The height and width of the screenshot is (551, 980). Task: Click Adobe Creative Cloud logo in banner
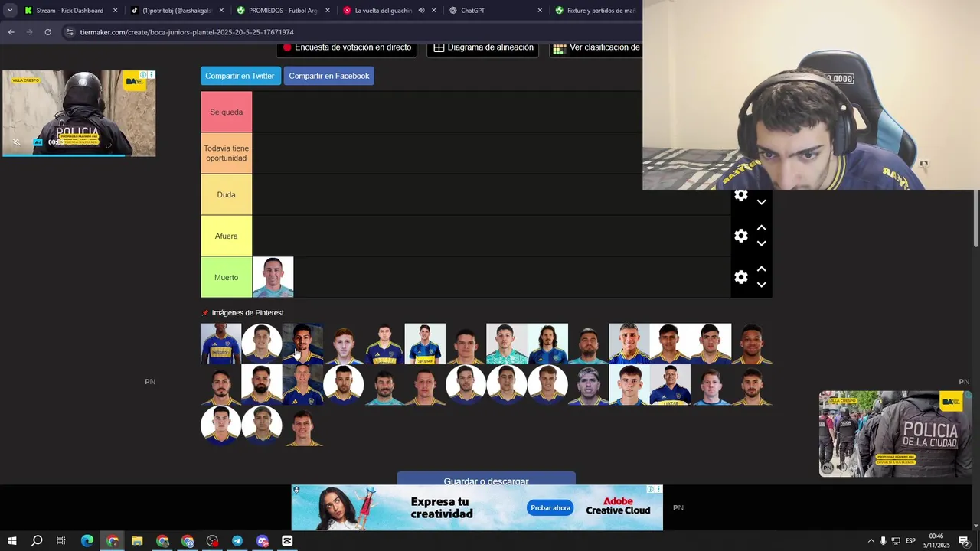618,507
